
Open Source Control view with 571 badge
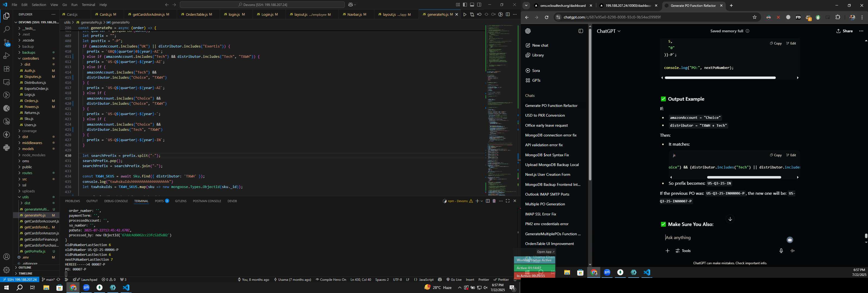[x=7, y=43]
